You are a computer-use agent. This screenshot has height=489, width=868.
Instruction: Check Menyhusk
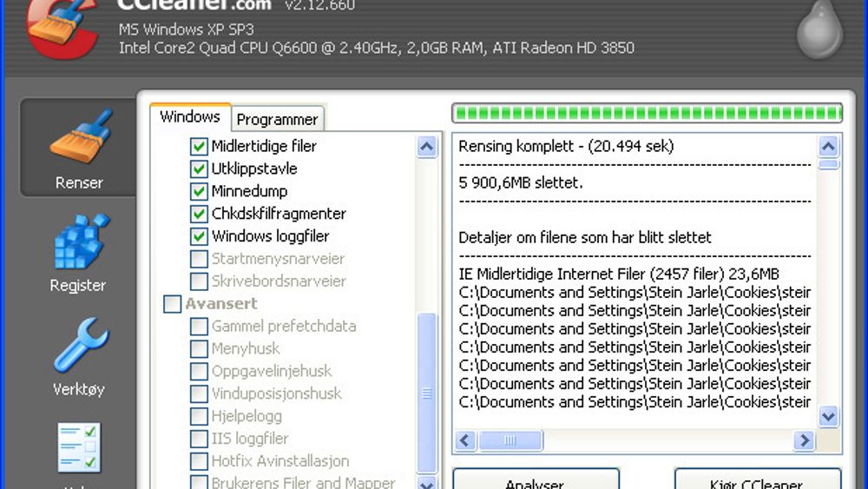pos(199,349)
